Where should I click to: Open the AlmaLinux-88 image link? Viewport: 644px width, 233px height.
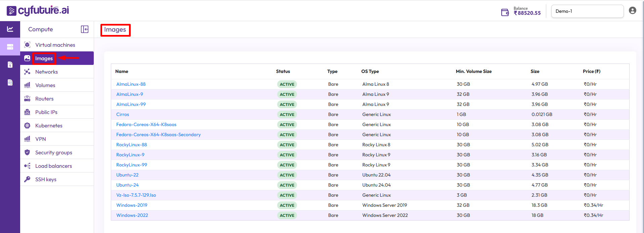tap(131, 84)
